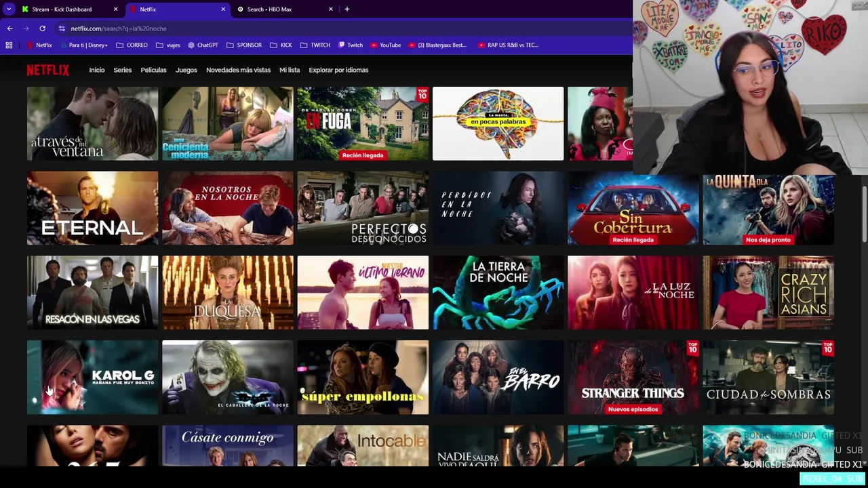The height and width of the screenshot is (488, 868).
Task: Click the browser back arrow
Action: click(9, 28)
